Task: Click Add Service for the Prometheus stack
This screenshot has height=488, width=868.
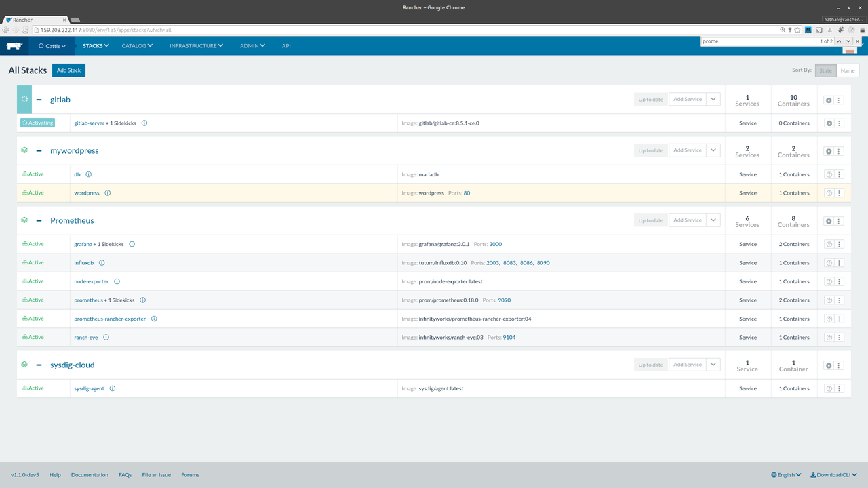Action: click(688, 220)
